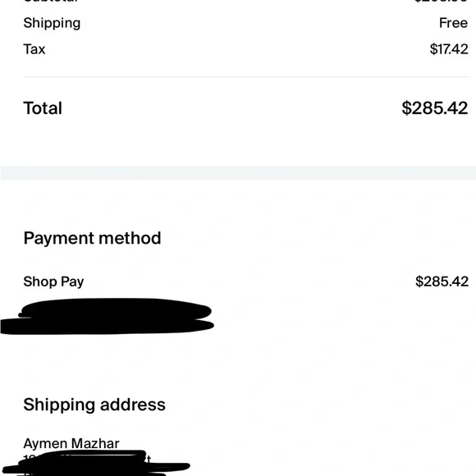Viewport: 476px width, 476px height.
Task: Click the word address in Shipping address heading
Action: [133, 405]
